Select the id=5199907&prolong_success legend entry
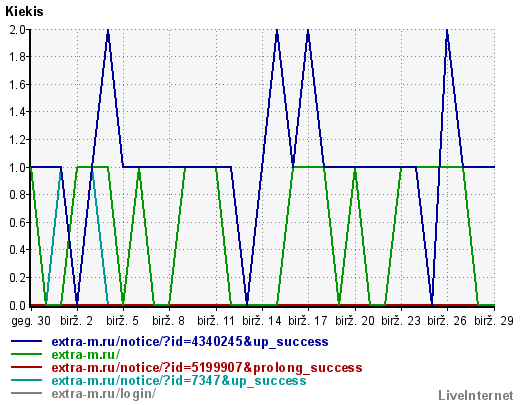This screenshot has width=520, height=405. pyautogui.click(x=207, y=368)
